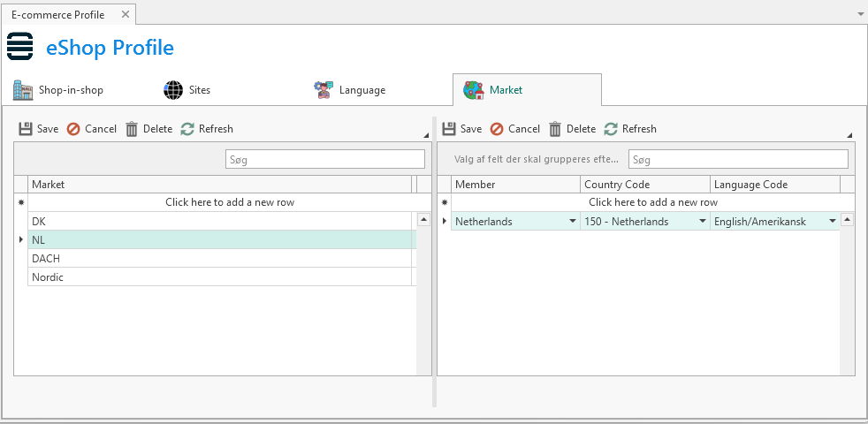Add a new row in the Member grid
The width and height of the screenshot is (868, 424).
coord(653,202)
